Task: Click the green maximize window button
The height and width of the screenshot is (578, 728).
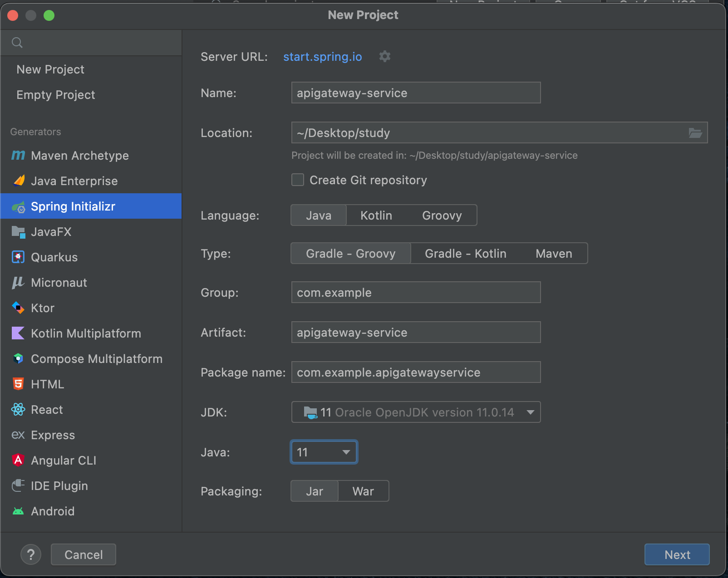Action: point(49,15)
